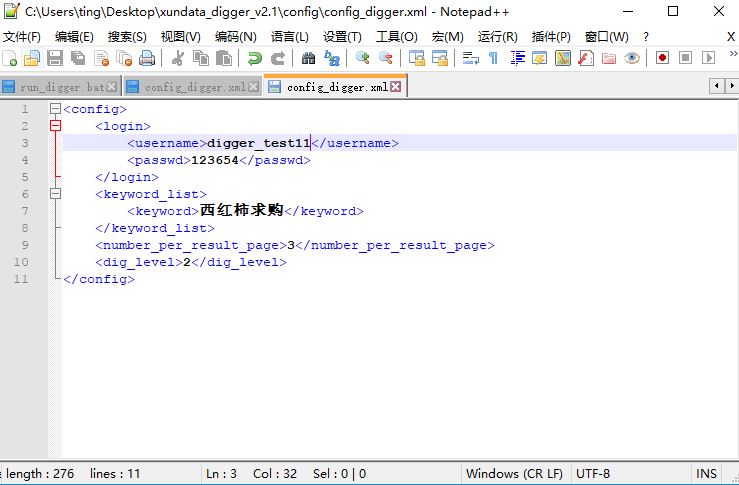This screenshot has height=485, width=739.
Task: Close the run_digger.bat tab
Action: click(112, 87)
